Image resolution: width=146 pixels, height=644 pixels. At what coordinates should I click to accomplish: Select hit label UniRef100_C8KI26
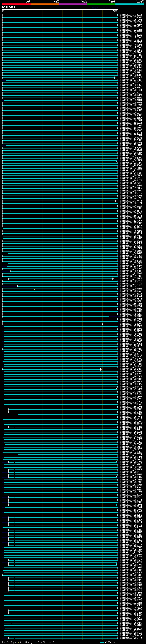pyautogui.click(x=131, y=347)
